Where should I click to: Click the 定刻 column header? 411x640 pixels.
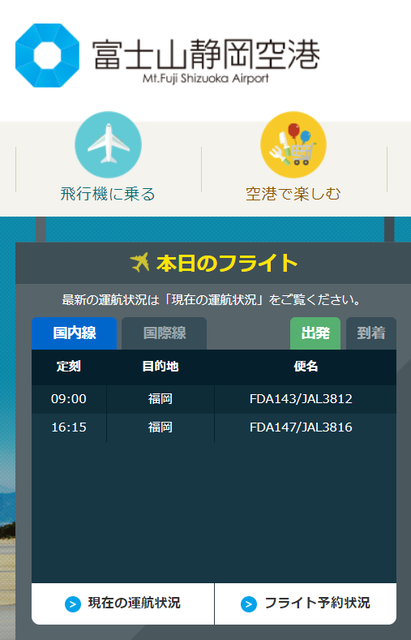(x=69, y=367)
